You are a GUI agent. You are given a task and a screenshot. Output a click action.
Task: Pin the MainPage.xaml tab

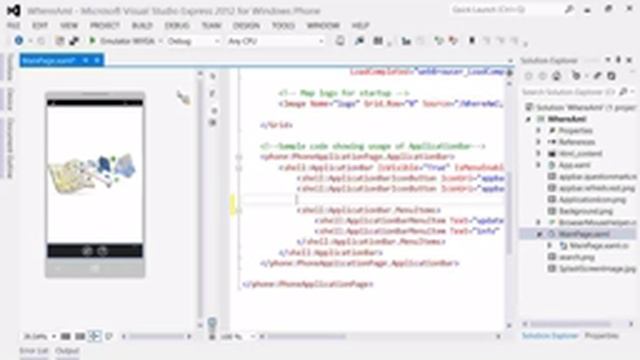[x=86, y=60]
